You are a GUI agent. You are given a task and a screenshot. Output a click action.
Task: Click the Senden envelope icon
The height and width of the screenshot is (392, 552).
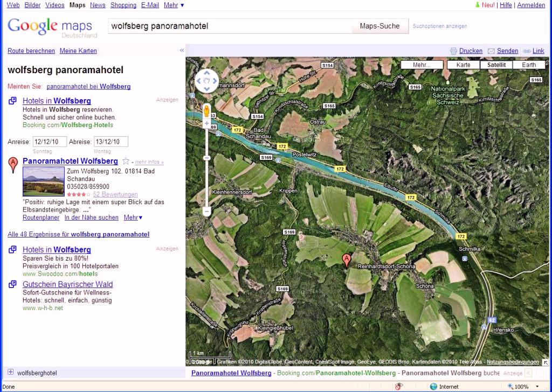pos(491,51)
